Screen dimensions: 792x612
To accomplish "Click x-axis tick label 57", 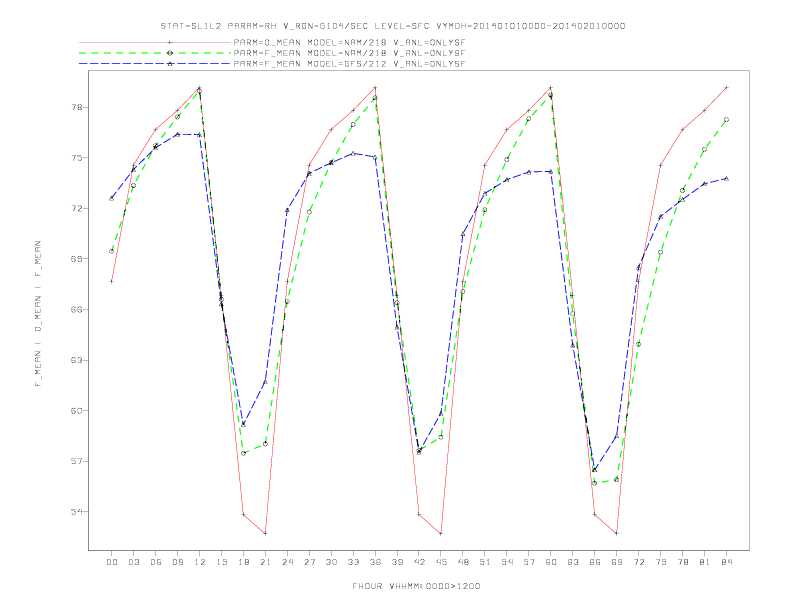I will (529, 562).
